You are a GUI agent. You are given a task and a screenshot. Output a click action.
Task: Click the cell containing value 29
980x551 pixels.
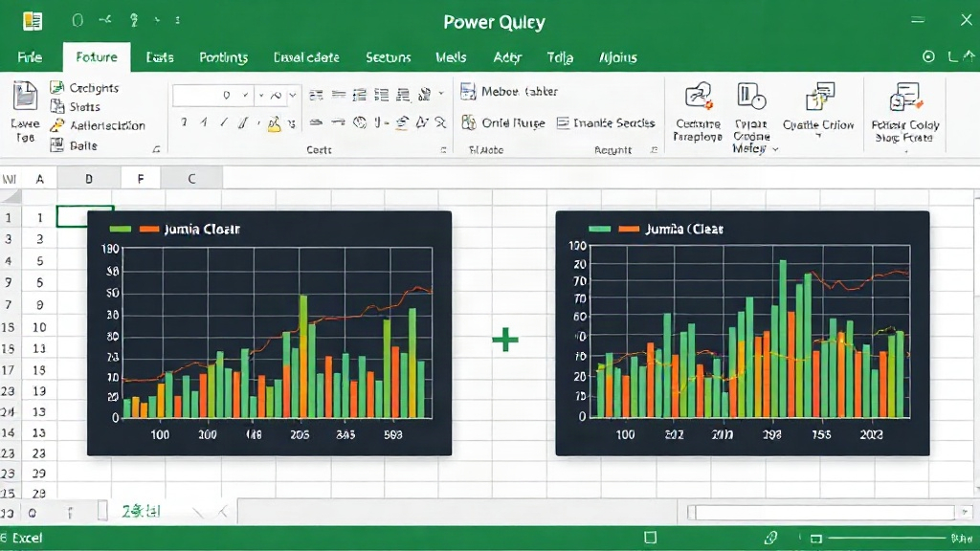pos(39,474)
